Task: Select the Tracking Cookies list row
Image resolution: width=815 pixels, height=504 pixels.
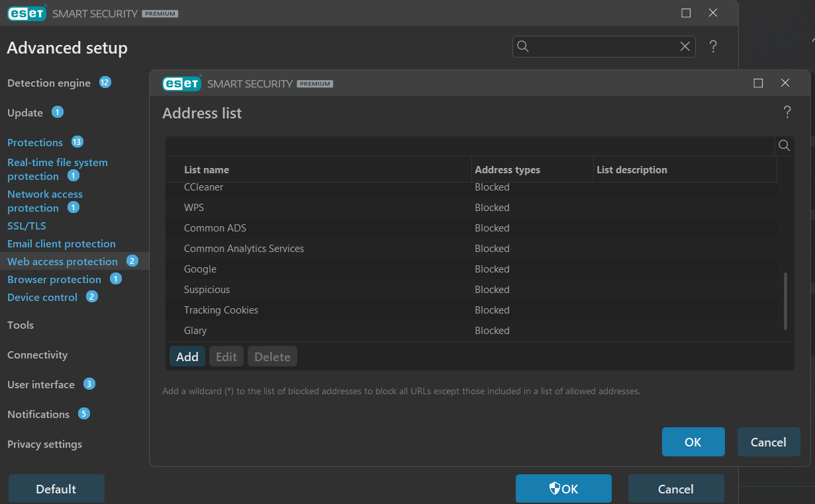Action: click(x=471, y=310)
